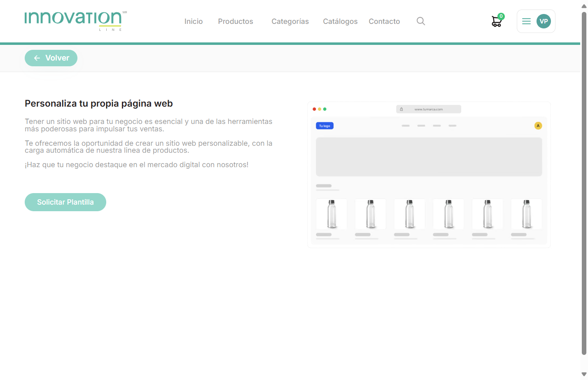Click the scrollbar down arrow

(584, 374)
